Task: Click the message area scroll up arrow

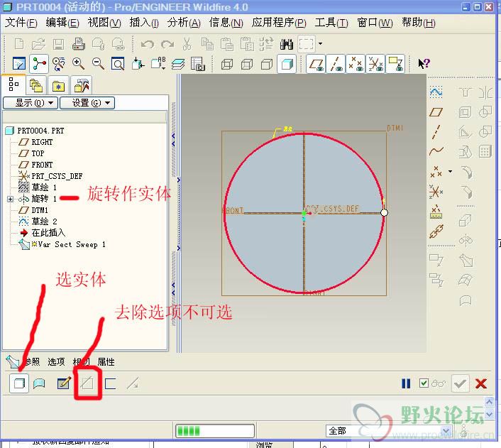Action: point(489,402)
